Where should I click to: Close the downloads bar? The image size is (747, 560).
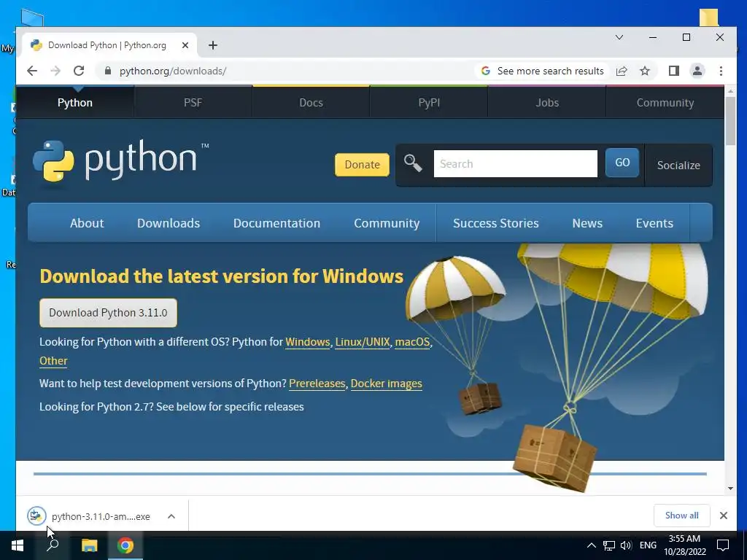click(x=723, y=516)
